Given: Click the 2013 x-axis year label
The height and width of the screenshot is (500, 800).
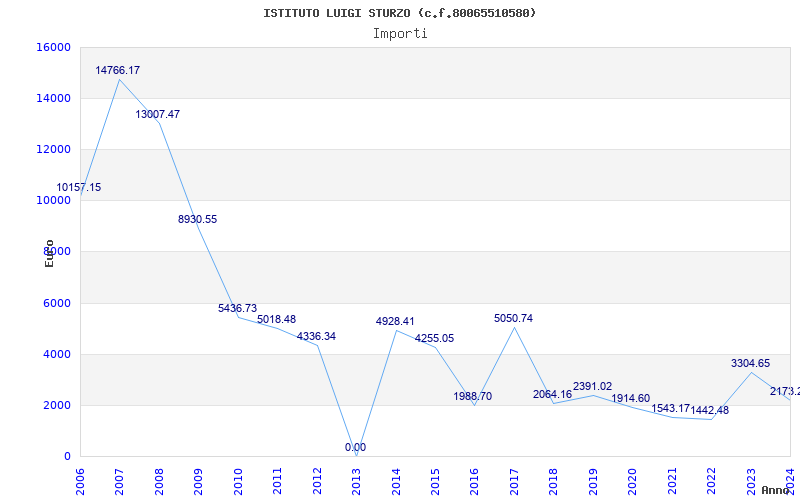Looking at the screenshot, I should (356, 482).
